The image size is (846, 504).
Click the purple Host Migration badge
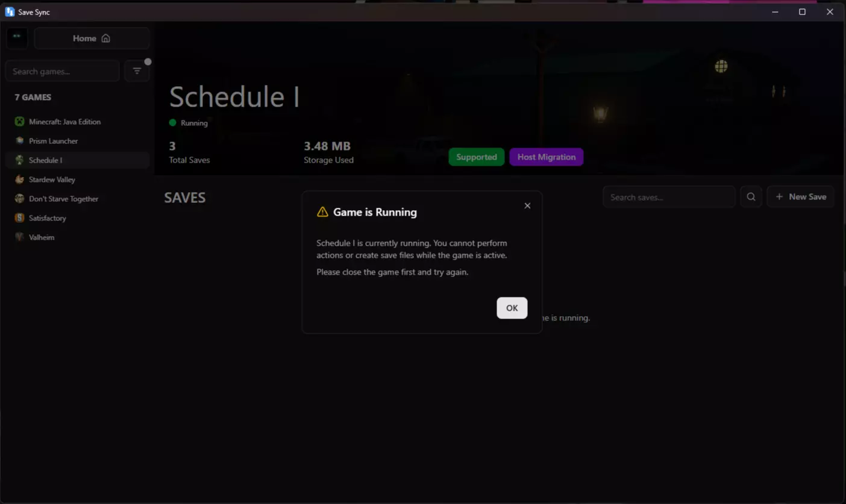547,157
